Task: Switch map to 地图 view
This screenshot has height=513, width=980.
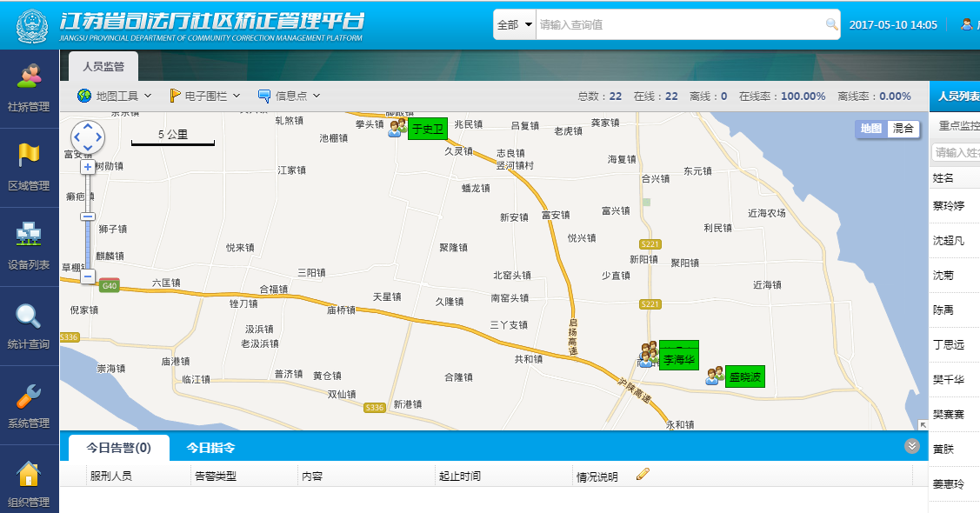Action: tap(870, 129)
